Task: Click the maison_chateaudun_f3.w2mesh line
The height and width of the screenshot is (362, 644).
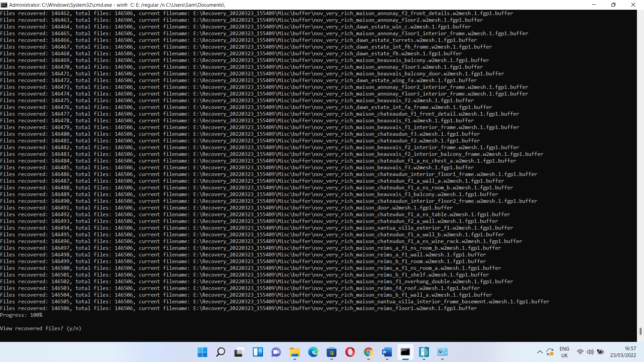Action: click(240, 134)
